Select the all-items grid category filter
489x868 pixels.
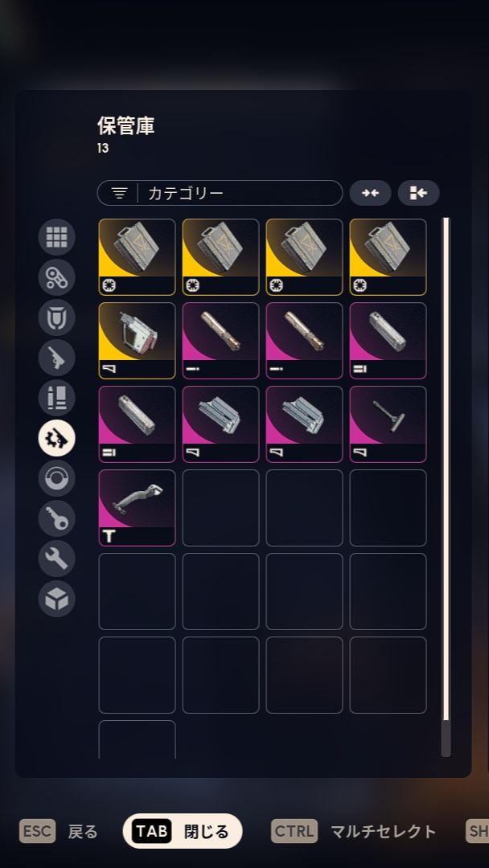(56, 237)
